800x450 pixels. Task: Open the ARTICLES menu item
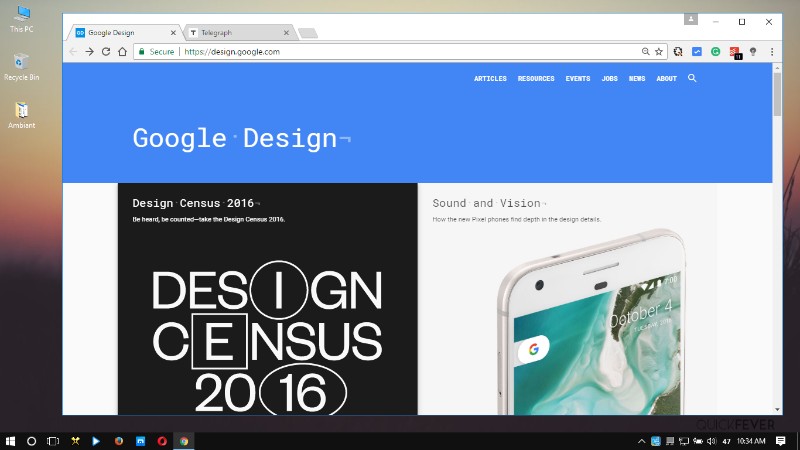point(490,79)
